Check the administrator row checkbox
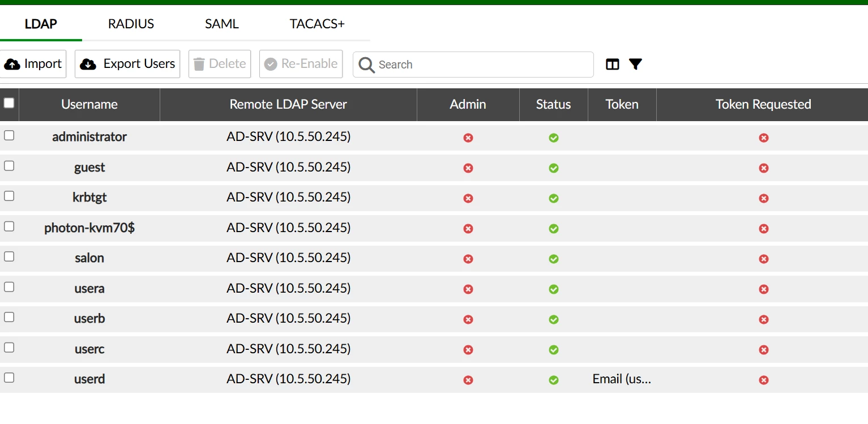This screenshot has height=424, width=868. click(9, 135)
